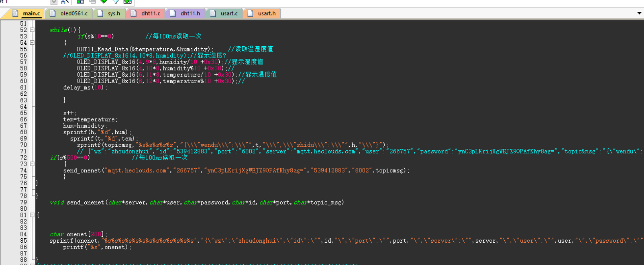Click the if(s%10==0) condition
The image size is (644, 265).
(95, 36)
